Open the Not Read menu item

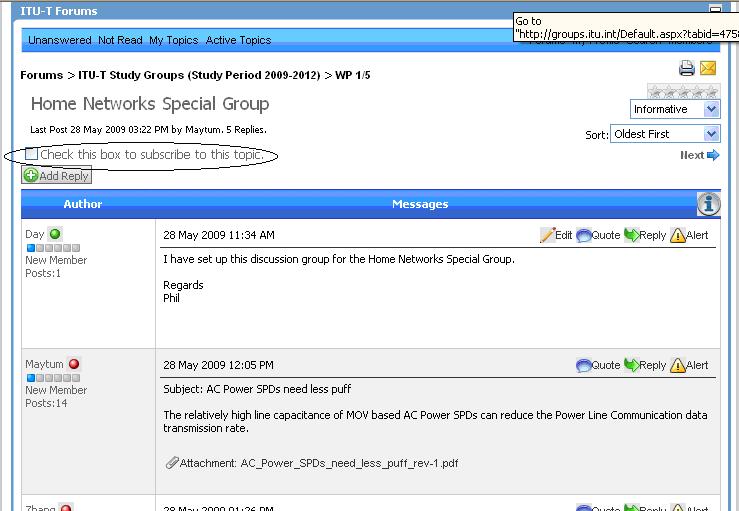[x=120, y=40]
